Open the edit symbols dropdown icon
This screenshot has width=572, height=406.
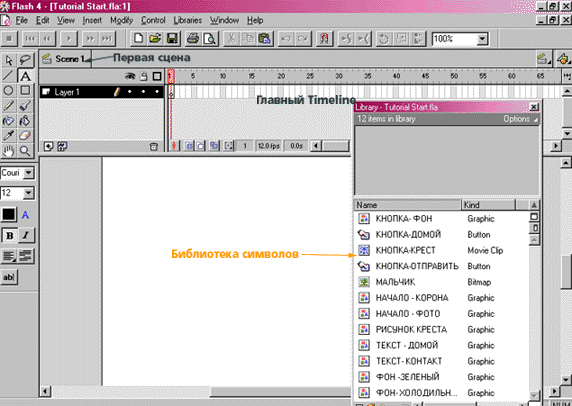[x=564, y=59]
